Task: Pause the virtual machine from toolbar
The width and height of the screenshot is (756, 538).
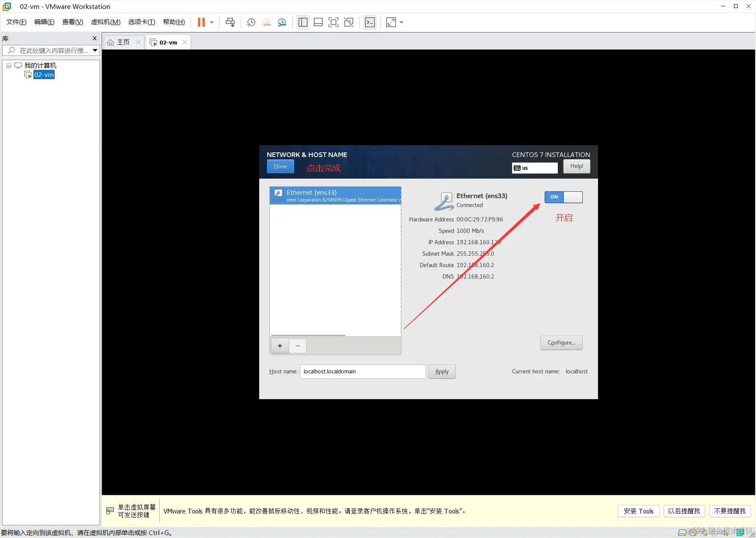Action: click(201, 22)
